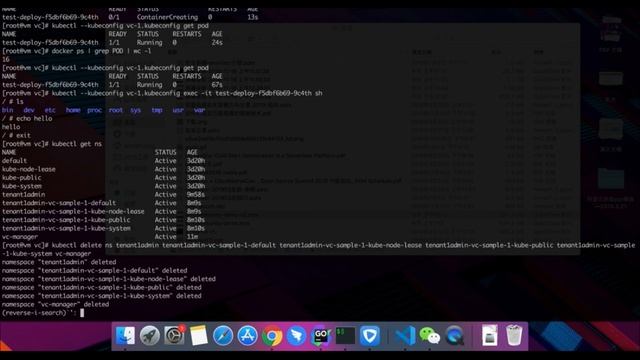Click 'tmp' directory in ls output

click(x=157, y=110)
